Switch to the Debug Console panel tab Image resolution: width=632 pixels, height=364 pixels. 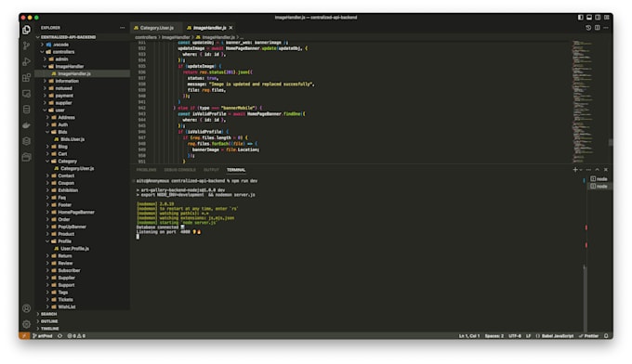coord(179,170)
